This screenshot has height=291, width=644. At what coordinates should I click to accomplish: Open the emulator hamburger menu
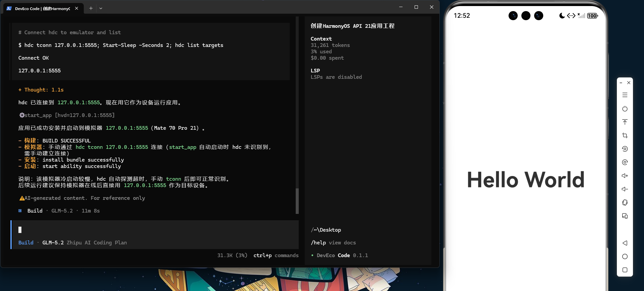625,95
